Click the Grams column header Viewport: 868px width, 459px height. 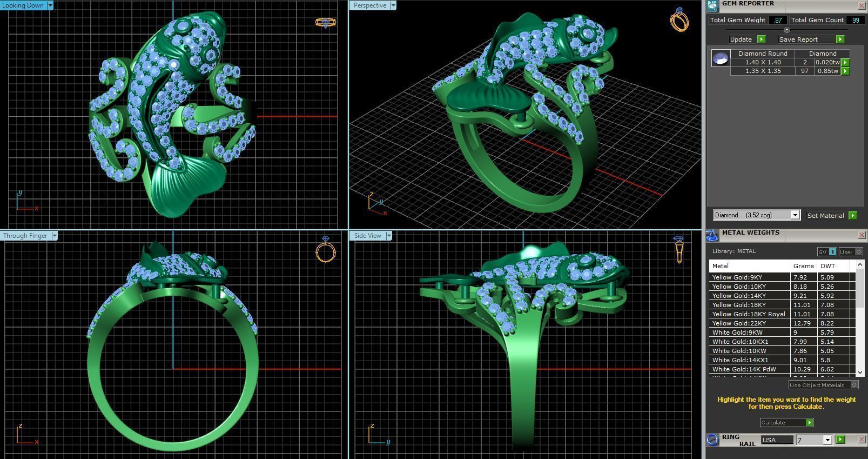tap(804, 266)
